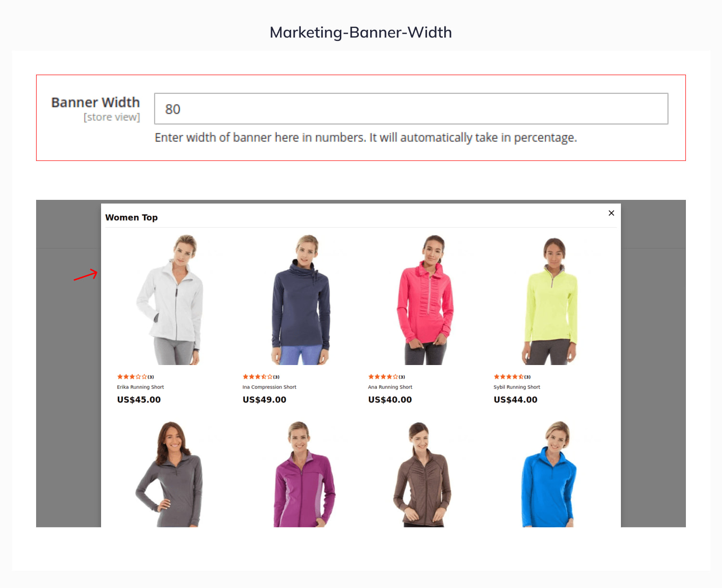The image size is (722, 588).
Task: Click the Erika Running Short product name
Action: (141, 387)
